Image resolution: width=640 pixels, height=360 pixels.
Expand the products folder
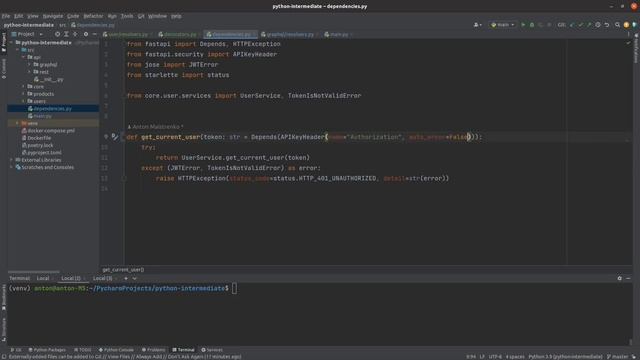[23, 94]
